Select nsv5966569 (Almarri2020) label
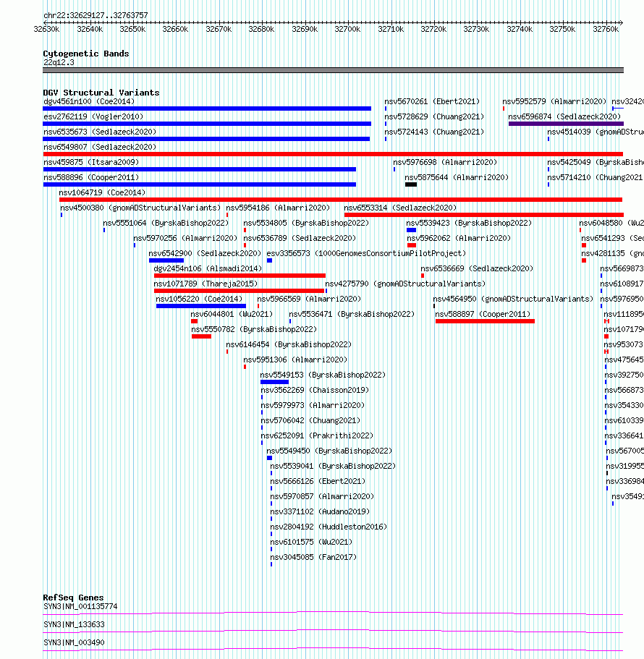Image resolution: width=644 pixels, height=659 pixels. (x=309, y=299)
